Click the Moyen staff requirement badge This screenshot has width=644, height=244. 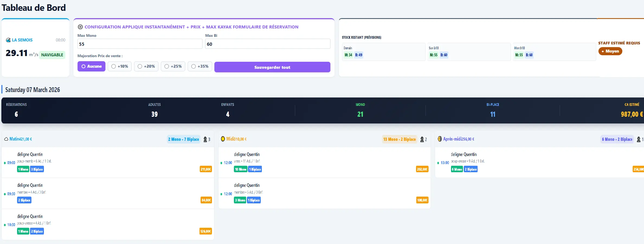[x=610, y=51]
